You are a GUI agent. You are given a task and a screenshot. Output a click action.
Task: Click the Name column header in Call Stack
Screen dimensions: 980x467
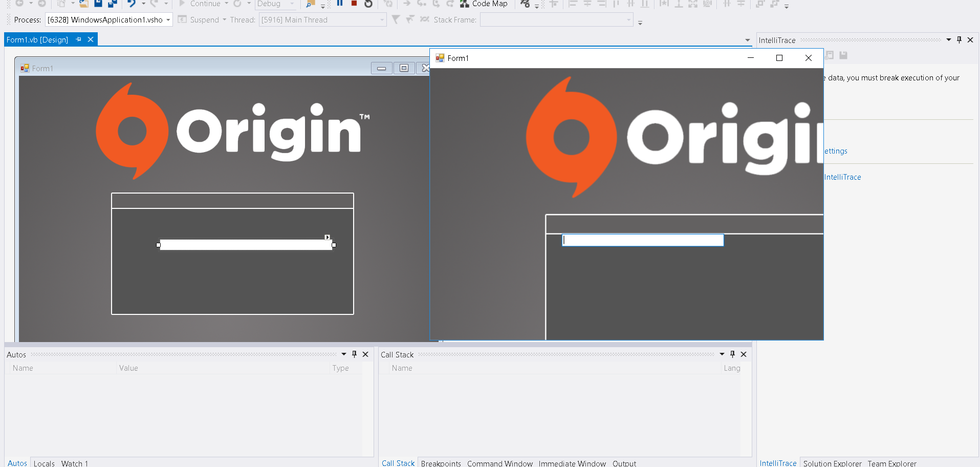click(x=402, y=368)
